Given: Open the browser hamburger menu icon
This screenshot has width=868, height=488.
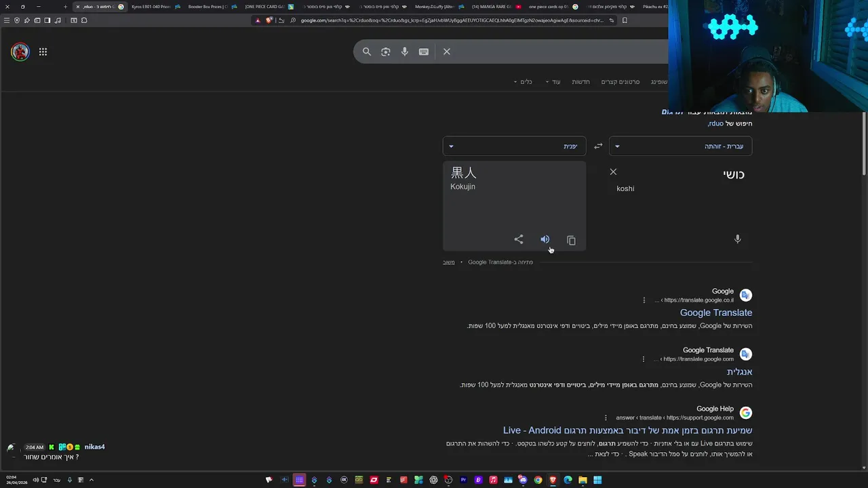Looking at the screenshot, I should 7,20.
